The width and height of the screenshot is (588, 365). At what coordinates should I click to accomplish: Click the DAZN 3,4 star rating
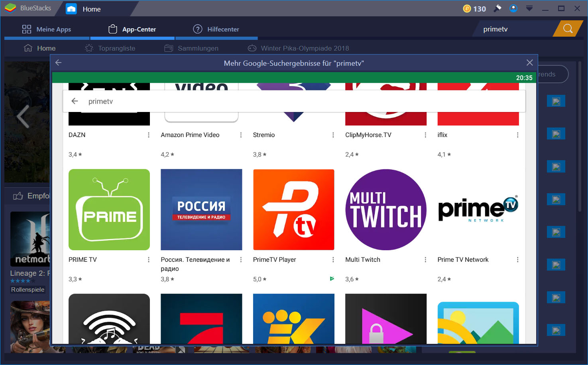coord(75,155)
